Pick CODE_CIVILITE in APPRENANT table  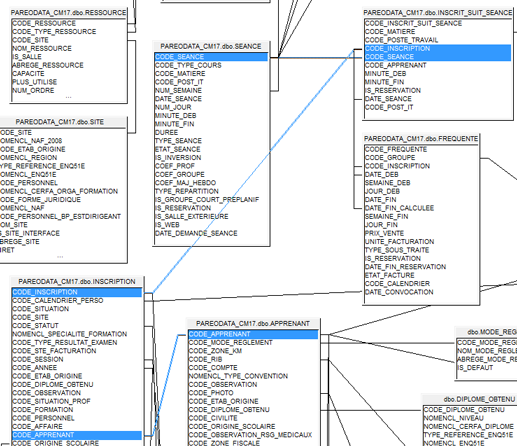tap(213, 418)
